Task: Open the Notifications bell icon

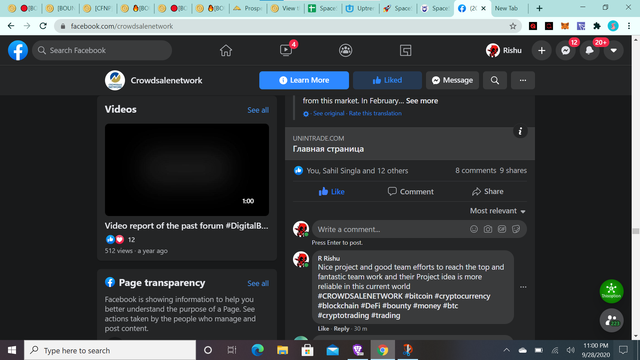Action: [589, 51]
